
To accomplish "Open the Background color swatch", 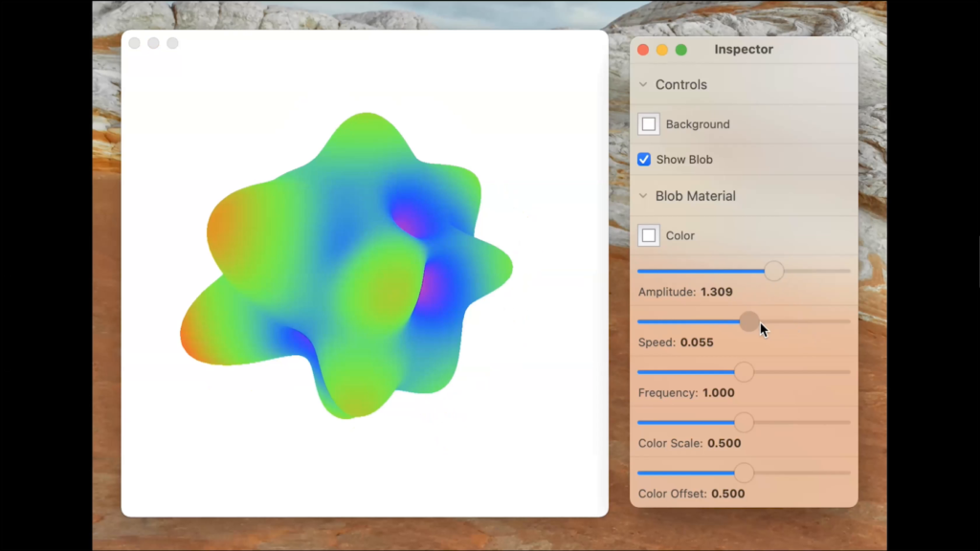I will pyautogui.click(x=649, y=124).
